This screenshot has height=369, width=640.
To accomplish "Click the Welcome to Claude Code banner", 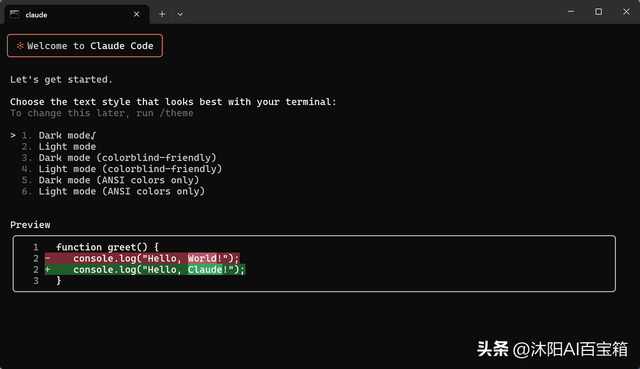I will point(85,46).
